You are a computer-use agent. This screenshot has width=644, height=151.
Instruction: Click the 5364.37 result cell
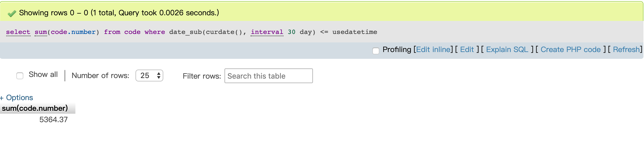click(x=53, y=120)
